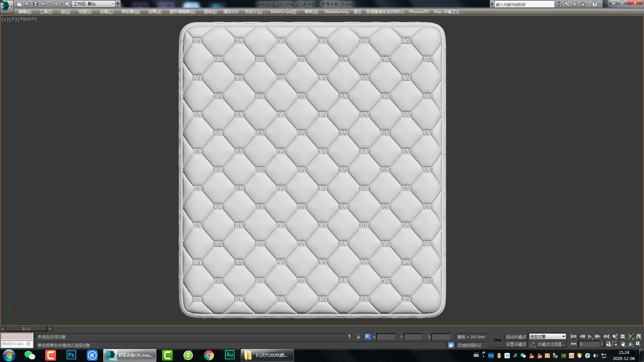Image resolution: width=644 pixels, height=362 pixels.
Task: Toggle the selection lock padlock
Action: click(358, 337)
